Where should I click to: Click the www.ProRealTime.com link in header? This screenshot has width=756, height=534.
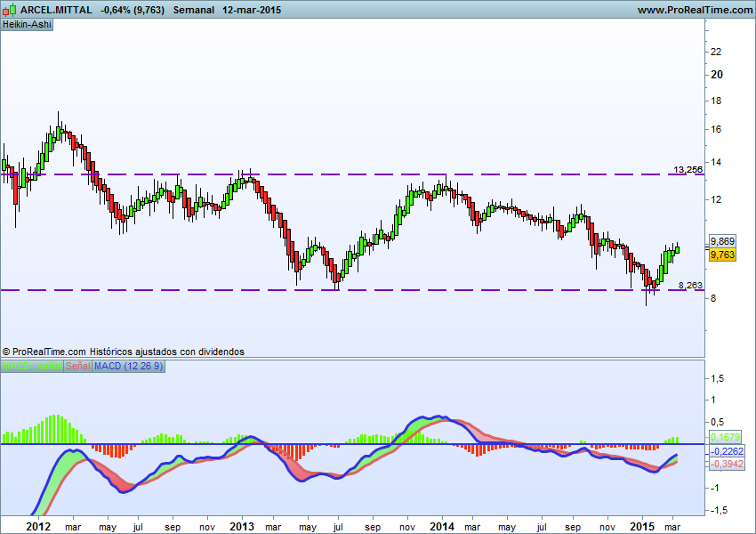695,9
